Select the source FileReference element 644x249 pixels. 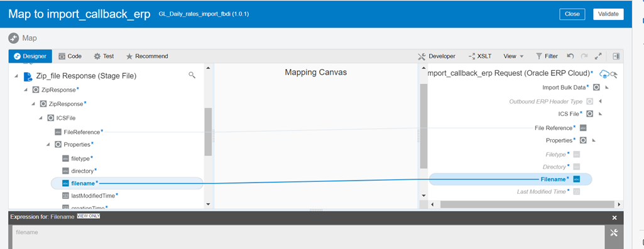(x=82, y=132)
